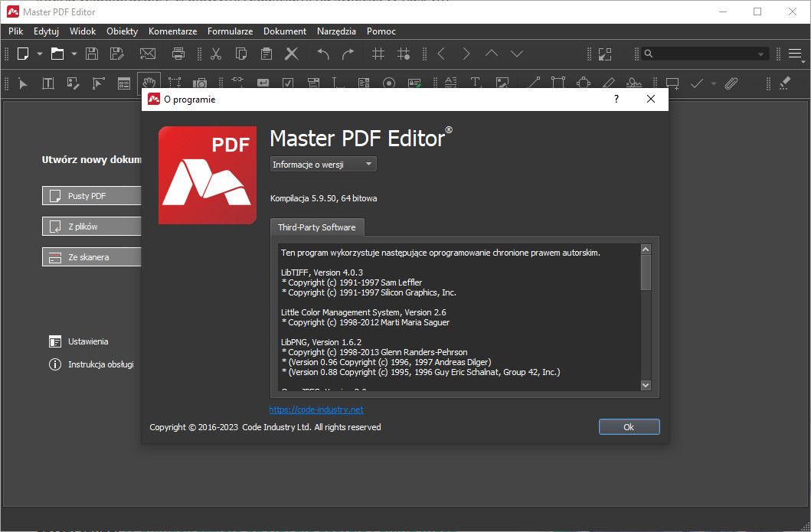
Task: Open the 'Informacje o wersji' combo box
Action: [x=323, y=165]
